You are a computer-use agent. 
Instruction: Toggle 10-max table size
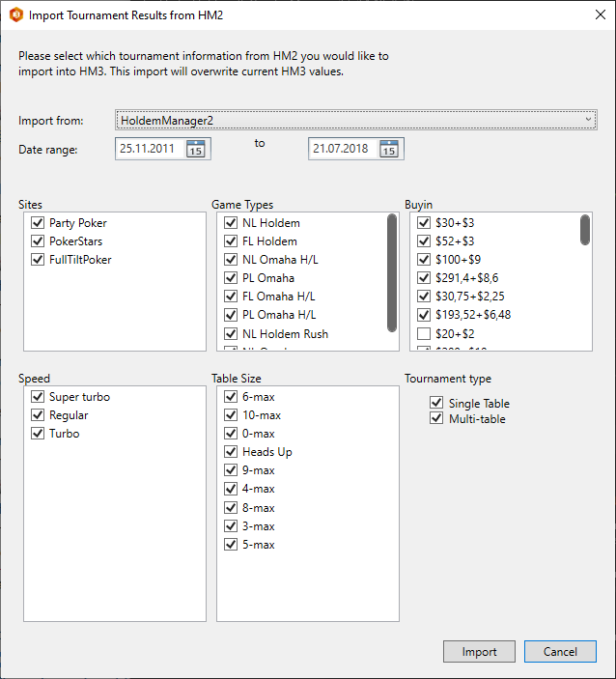(x=231, y=415)
